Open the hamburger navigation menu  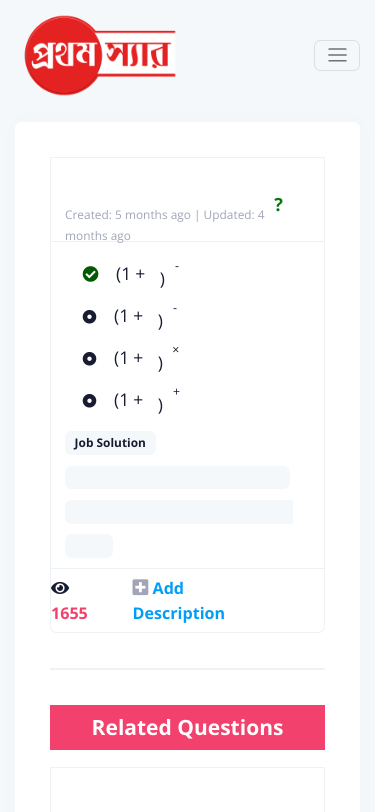pyautogui.click(x=337, y=55)
